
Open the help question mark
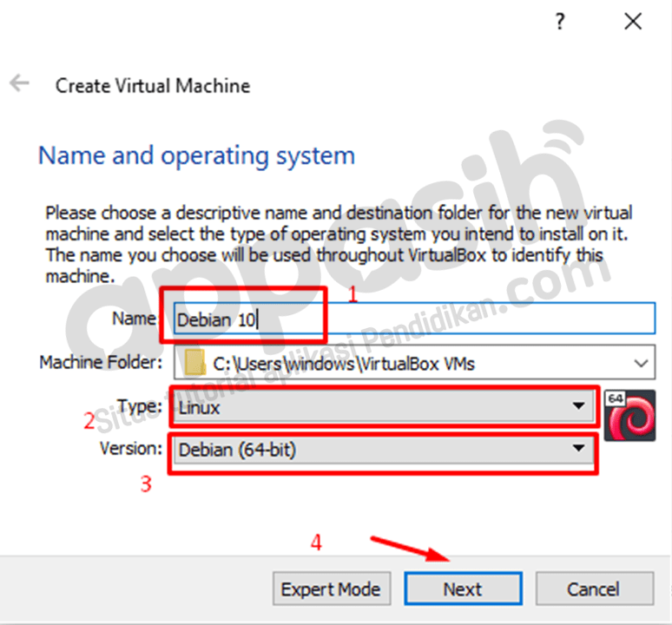560,21
